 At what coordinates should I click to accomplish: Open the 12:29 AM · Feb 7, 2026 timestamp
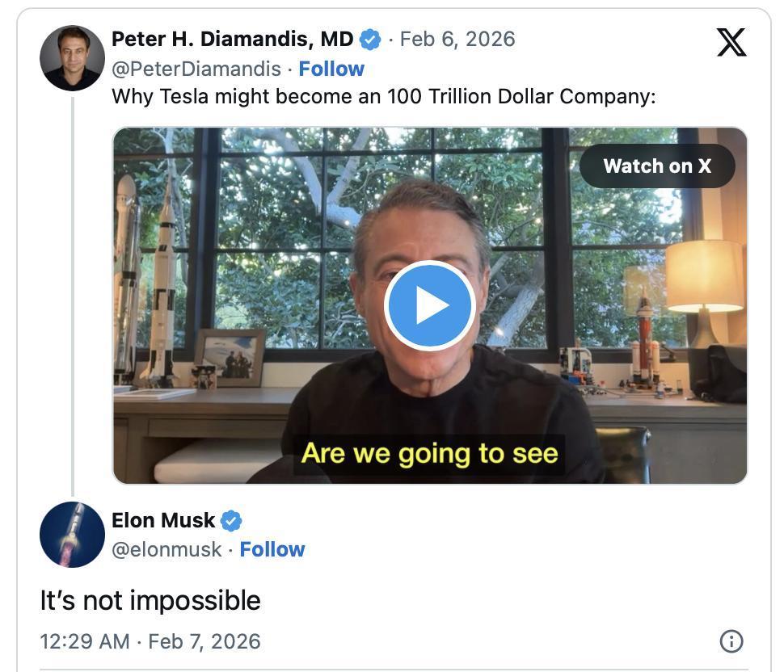click(150, 641)
